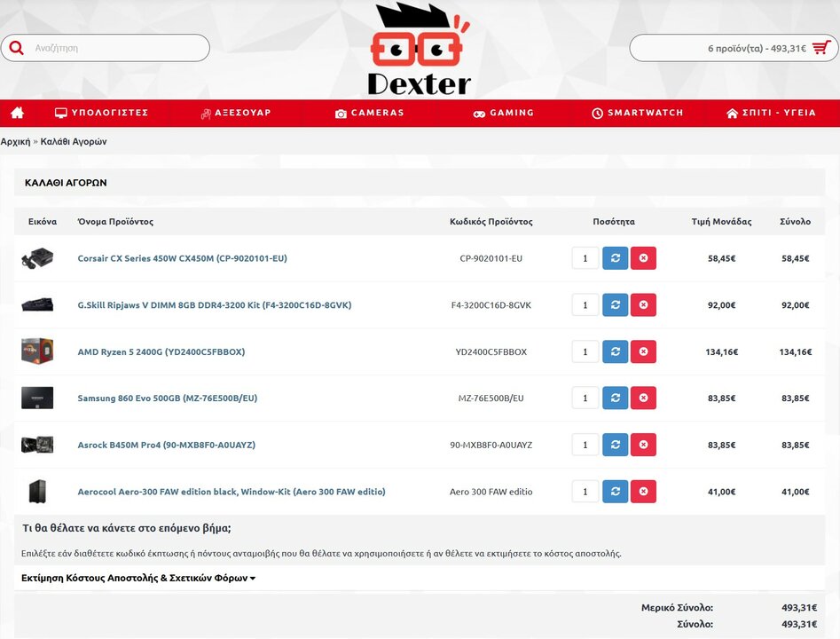Open the SMARTWATCH menu
840x639 pixels.
coord(638,113)
